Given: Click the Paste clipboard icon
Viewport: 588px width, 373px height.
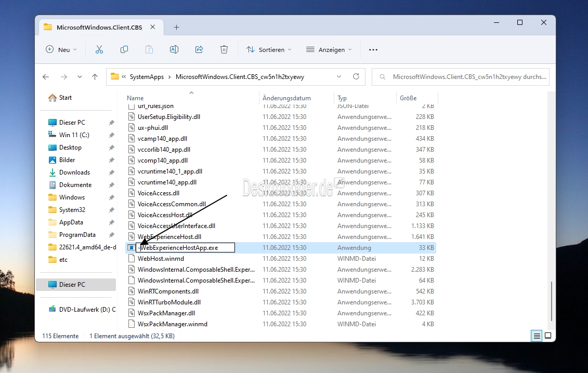Looking at the screenshot, I should point(149,49).
